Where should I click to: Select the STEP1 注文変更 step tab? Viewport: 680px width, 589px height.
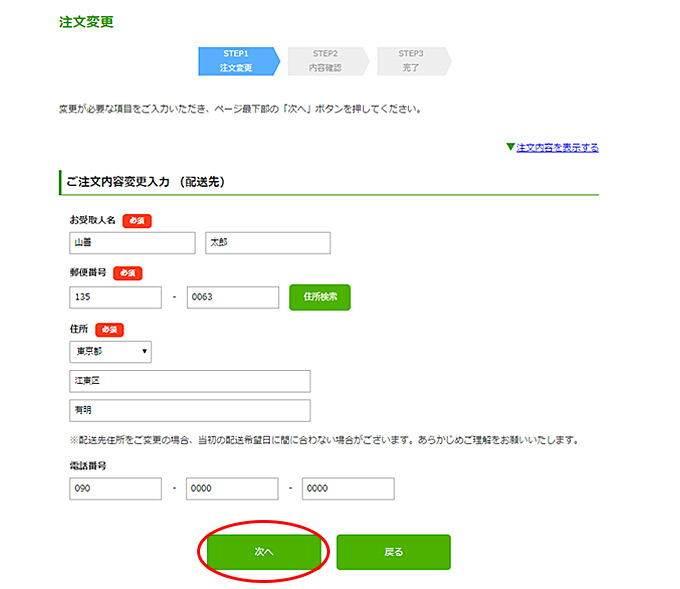236,61
